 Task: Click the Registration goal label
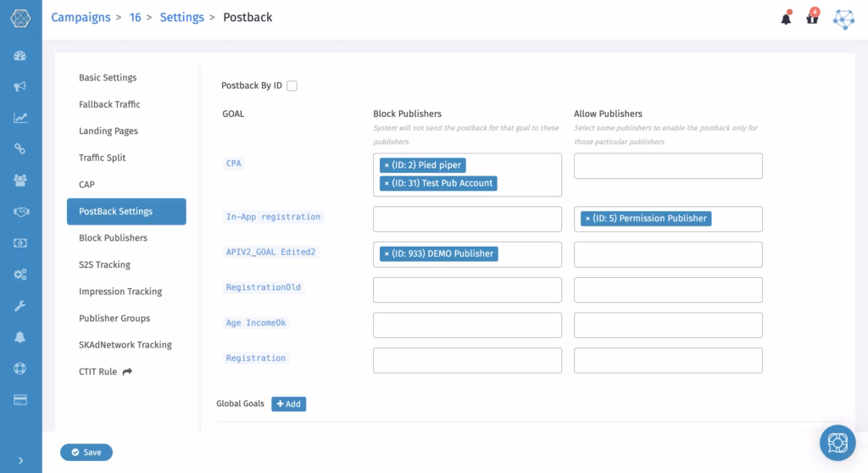point(256,359)
